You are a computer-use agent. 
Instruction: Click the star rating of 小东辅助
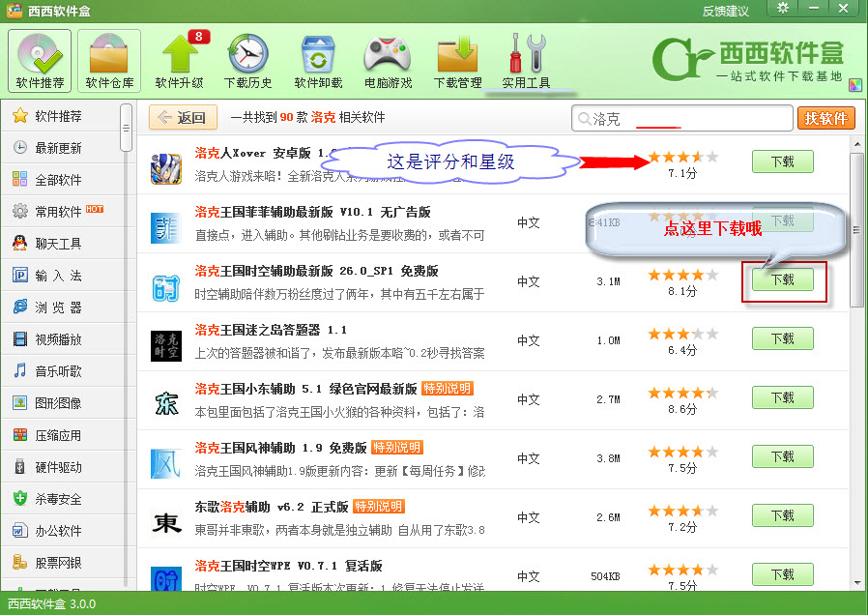682,393
